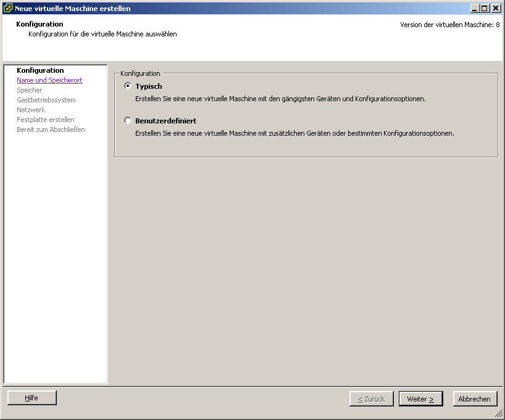
Task: Maximize the wizard window
Action: (485, 9)
